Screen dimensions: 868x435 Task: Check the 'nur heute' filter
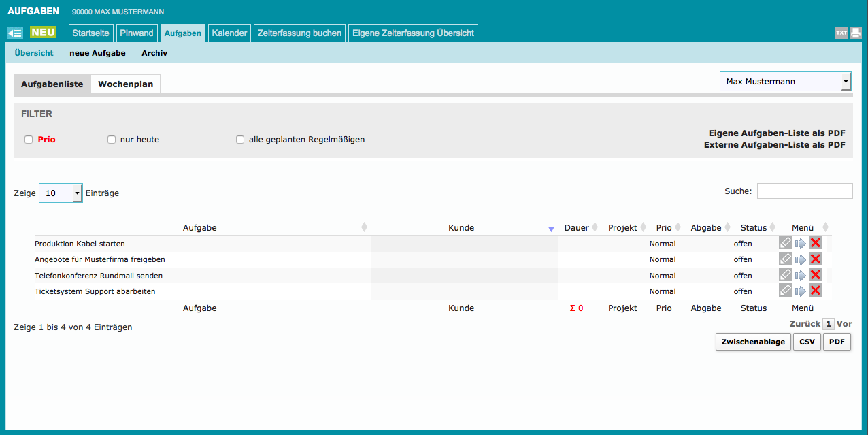112,140
